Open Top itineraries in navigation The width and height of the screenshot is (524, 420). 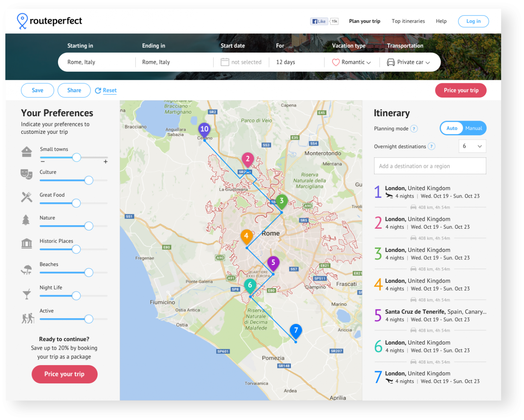pos(408,21)
